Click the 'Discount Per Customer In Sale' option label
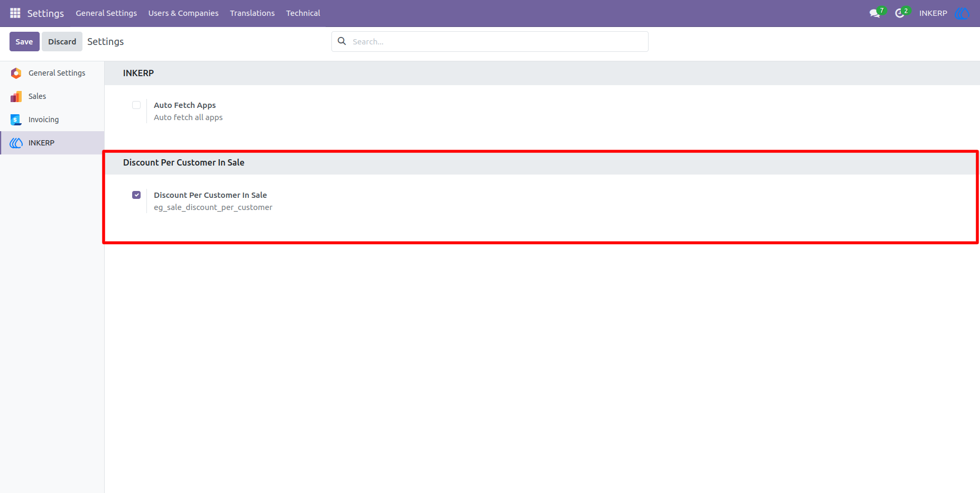980x493 pixels. pyautogui.click(x=210, y=195)
